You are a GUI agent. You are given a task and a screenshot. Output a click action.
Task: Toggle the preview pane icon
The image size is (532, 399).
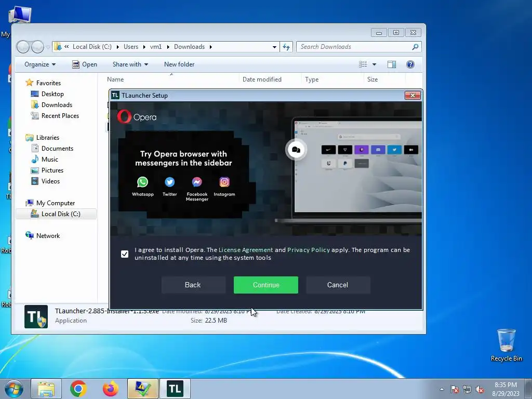[392, 64]
